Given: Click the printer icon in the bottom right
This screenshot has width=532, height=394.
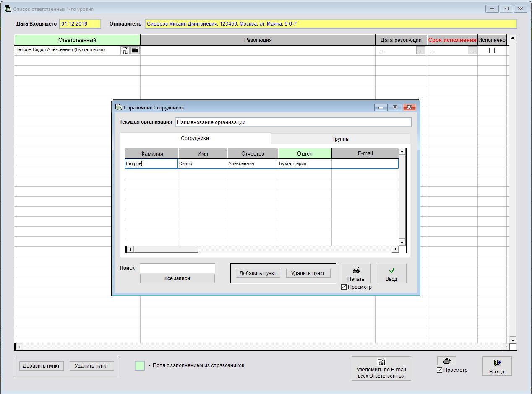Looking at the screenshot, I should pyautogui.click(x=446, y=361).
